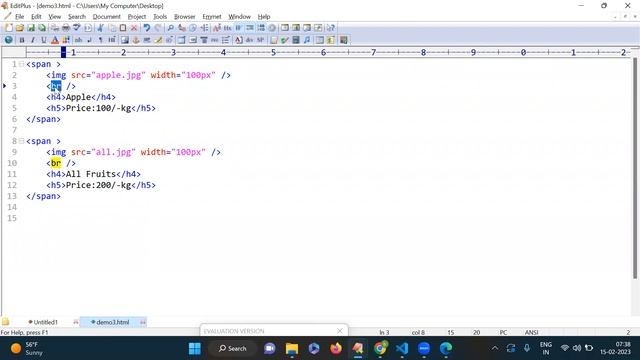This screenshot has height=360, width=640.
Task: Create a new file with the New icon
Action: (9, 28)
